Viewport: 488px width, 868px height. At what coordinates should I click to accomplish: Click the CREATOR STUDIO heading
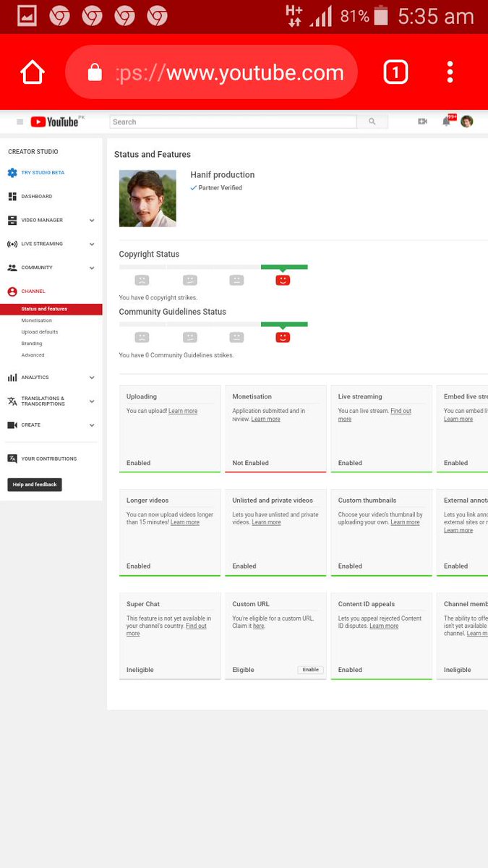click(33, 152)
